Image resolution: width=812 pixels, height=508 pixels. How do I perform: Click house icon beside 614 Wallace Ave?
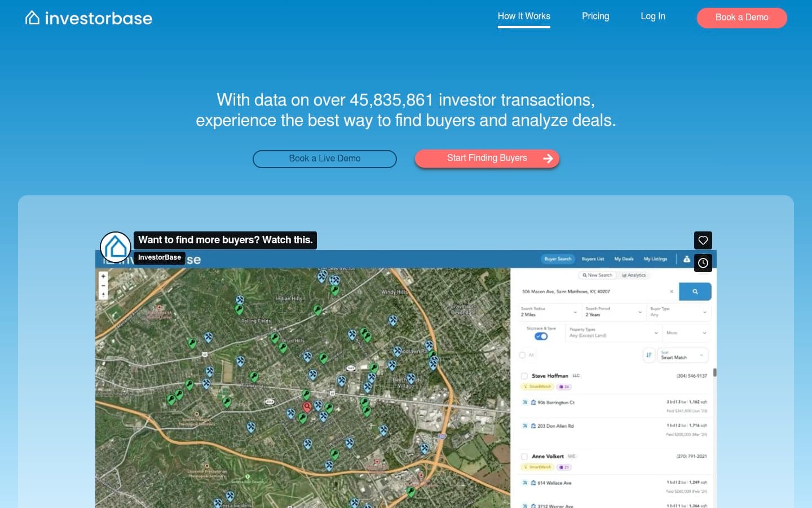click(533, 483)
